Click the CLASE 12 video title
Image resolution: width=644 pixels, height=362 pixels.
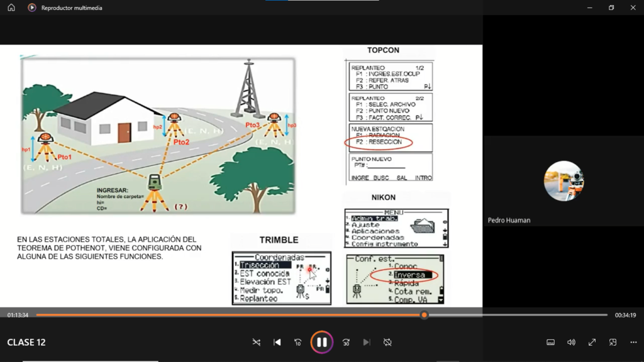click(x=26, y=343)
